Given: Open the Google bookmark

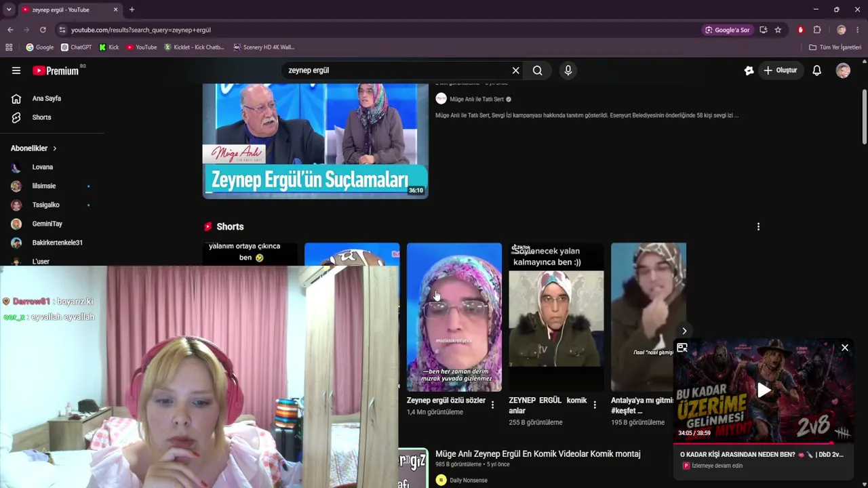Looking at the screenshot, I should (40, 47).
